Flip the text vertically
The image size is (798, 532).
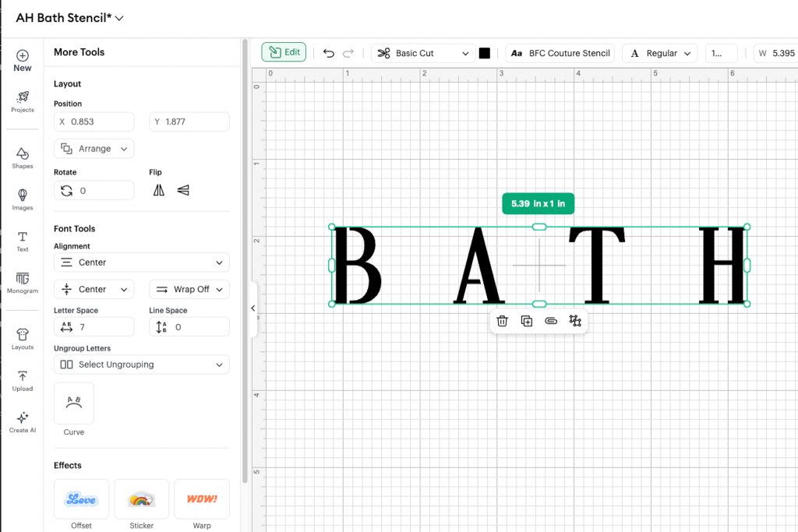click(x=181, y=189)
